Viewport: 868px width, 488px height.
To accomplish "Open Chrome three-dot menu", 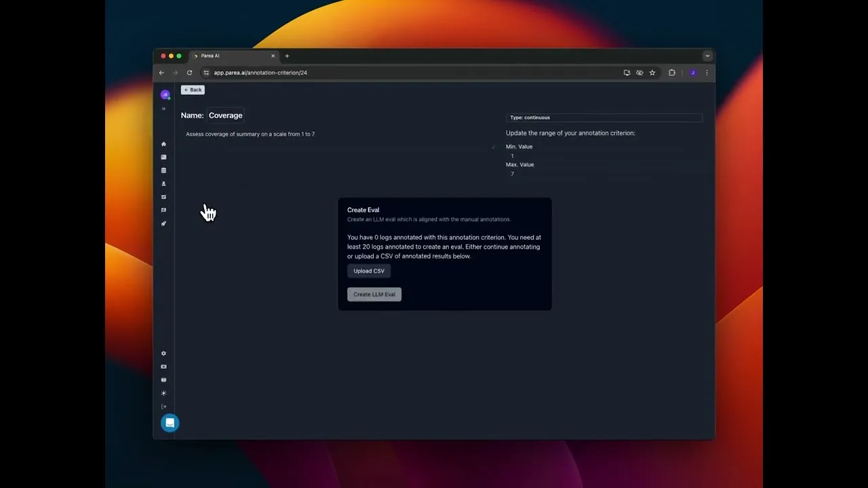I will click(707, 73).
